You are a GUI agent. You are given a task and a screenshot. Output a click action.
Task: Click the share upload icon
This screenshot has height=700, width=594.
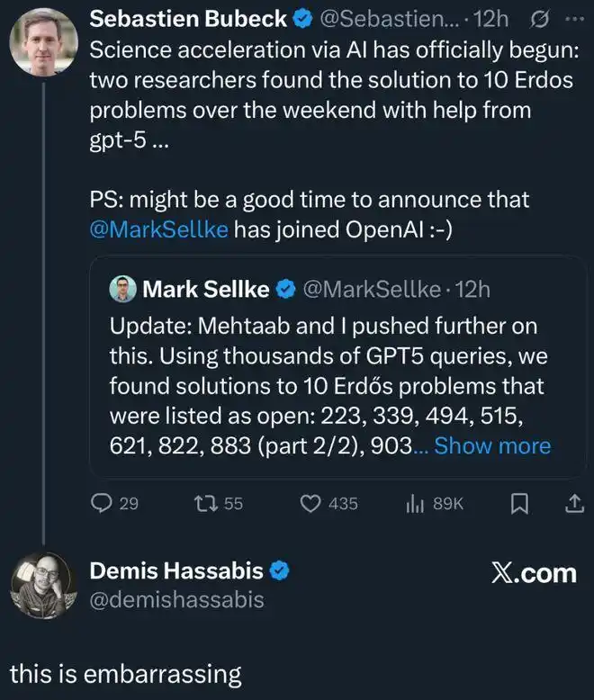pos(572,504)
